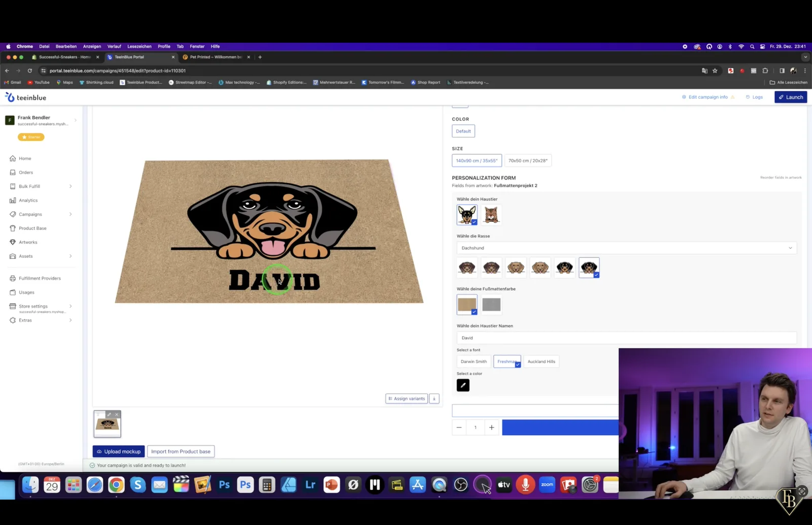The height and width of the screenshot is (525, 812).
Task: Switch to the Pet Printed browser tab
Action: point(216,57)
